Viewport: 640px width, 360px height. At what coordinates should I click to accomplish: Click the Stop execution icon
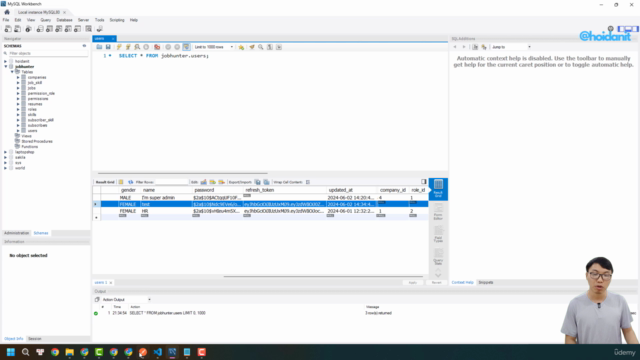click(146, 47)
